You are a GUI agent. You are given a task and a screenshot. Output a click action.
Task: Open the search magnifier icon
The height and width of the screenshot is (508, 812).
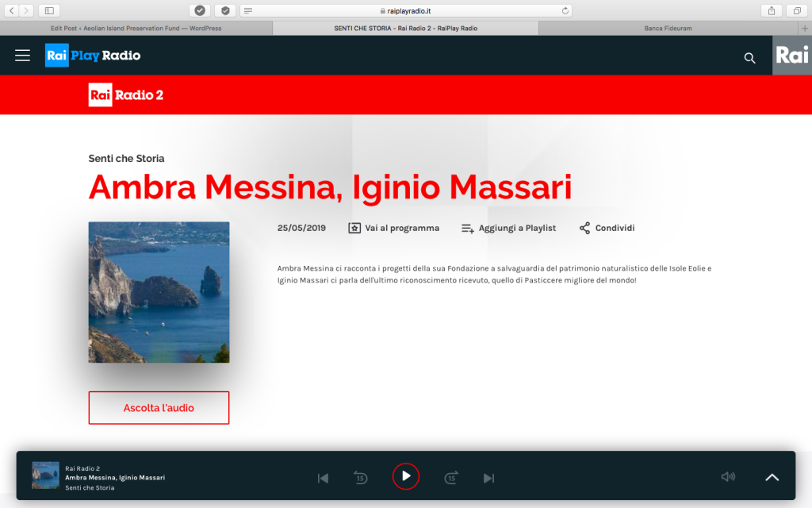749,58
